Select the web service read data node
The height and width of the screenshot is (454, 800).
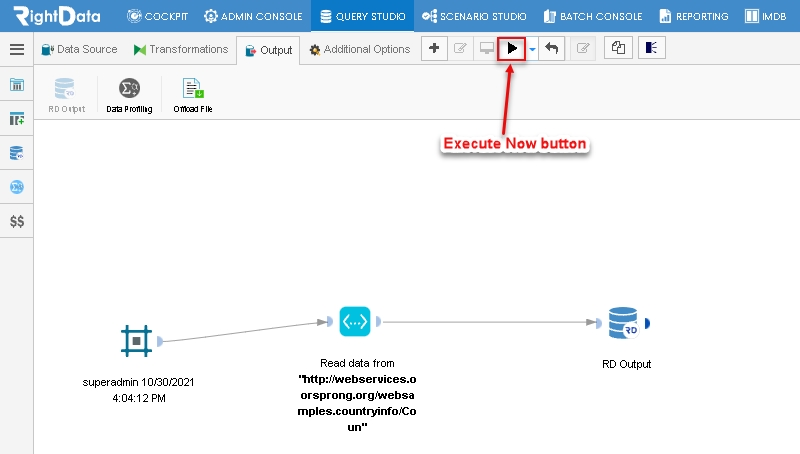point(355,321)
